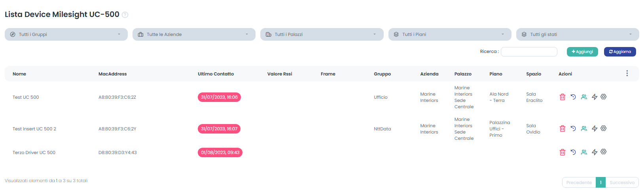Go to the Successivo page

(621, 183)
